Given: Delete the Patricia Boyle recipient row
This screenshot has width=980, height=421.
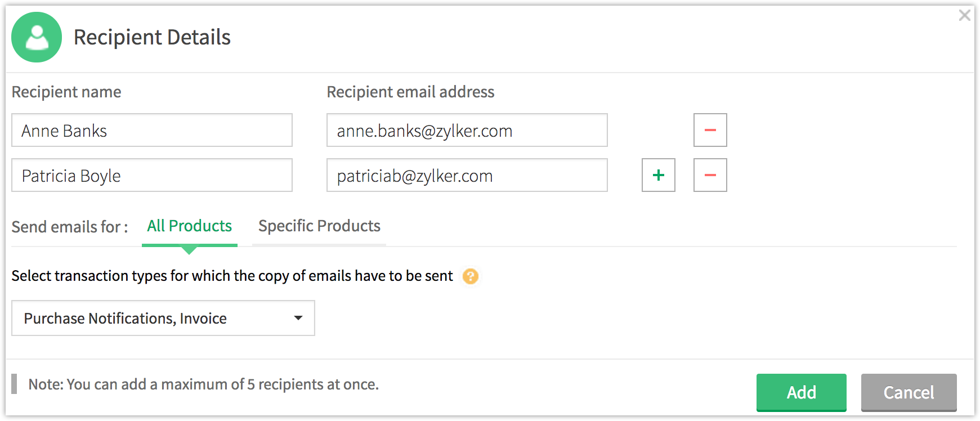Looking at the screenshot, I should pyautogui.click(x=710, y=175).
